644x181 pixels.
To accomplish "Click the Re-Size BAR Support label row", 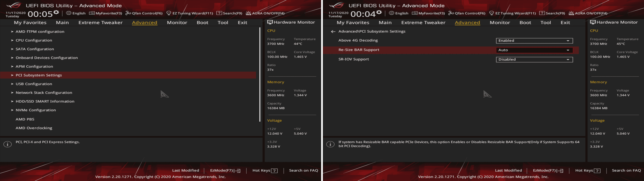I will [451, 50].
